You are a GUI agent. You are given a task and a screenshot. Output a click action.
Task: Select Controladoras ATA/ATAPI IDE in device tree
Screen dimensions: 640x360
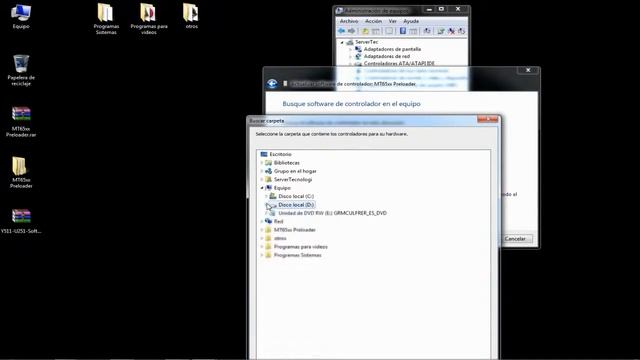coord(399,63)
